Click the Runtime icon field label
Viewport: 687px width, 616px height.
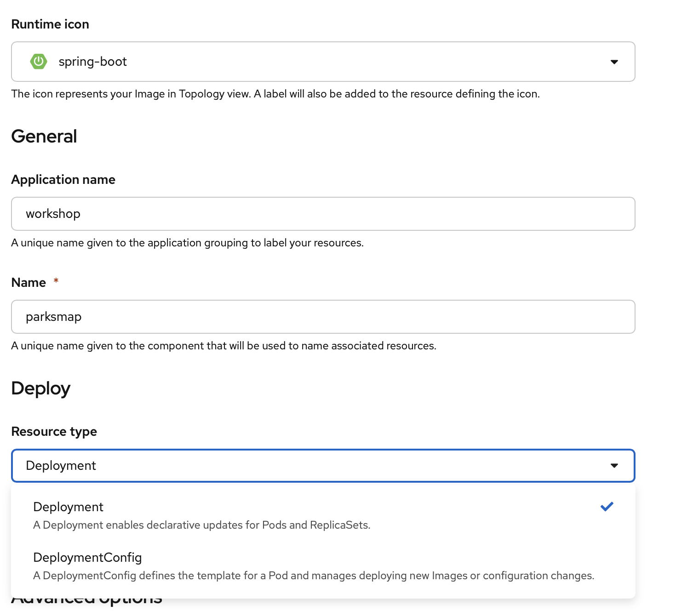click(x=50, y=24)
